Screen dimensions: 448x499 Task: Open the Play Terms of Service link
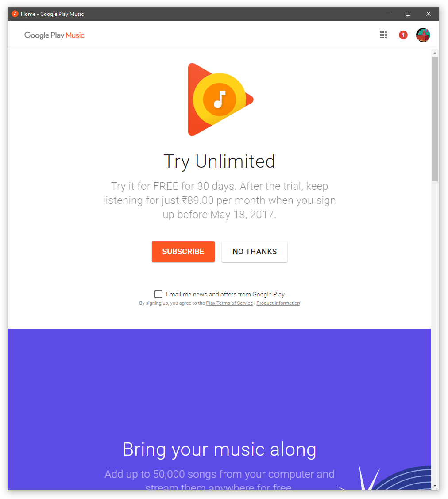[229, 303]
